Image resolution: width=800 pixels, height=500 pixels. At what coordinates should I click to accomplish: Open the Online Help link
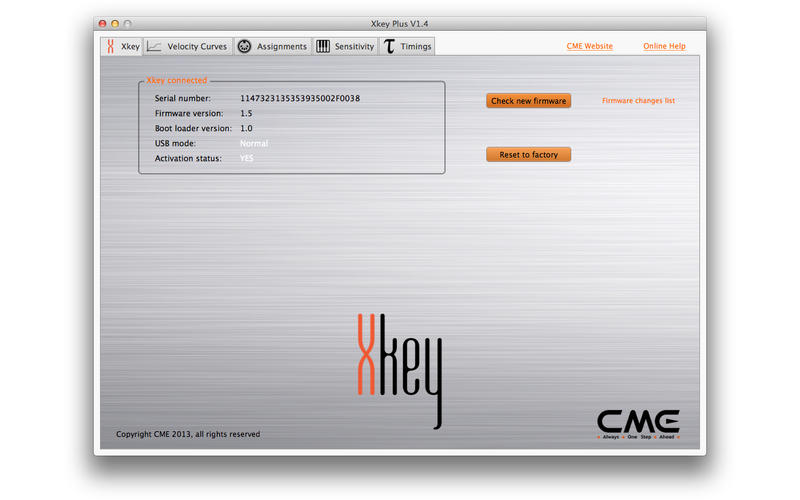point(664,46)
